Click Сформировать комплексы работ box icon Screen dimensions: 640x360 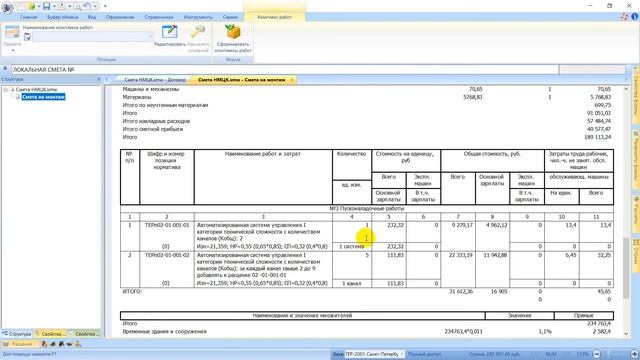233,32
